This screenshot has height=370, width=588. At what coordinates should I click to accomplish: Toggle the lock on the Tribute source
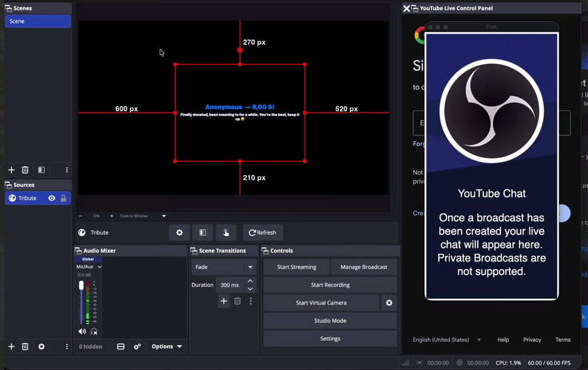(x=63, y=198)
